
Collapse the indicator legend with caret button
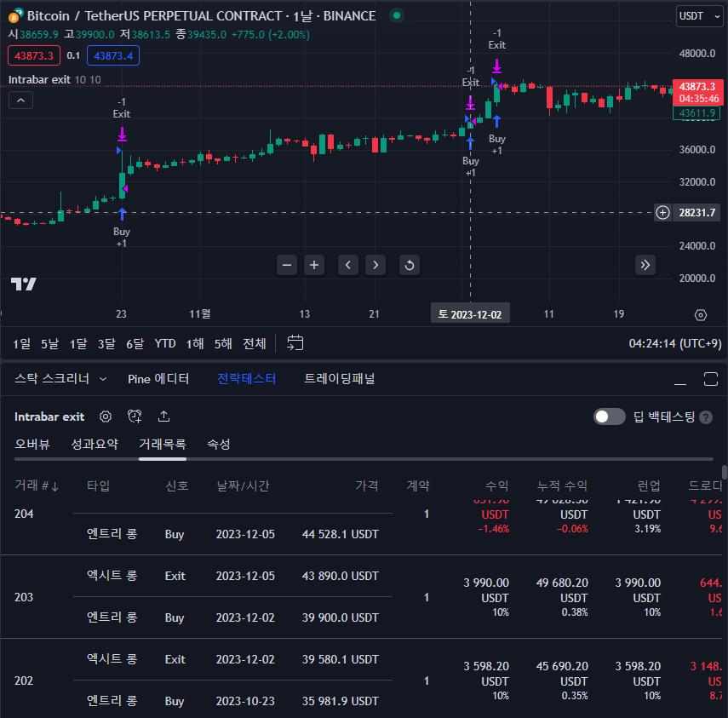click(x=21, y=100)
